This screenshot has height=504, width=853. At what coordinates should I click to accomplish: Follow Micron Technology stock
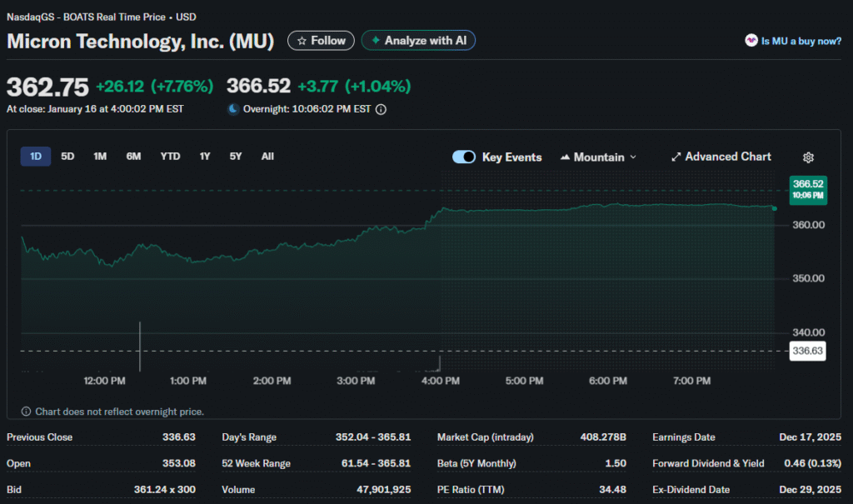point(321,40)
